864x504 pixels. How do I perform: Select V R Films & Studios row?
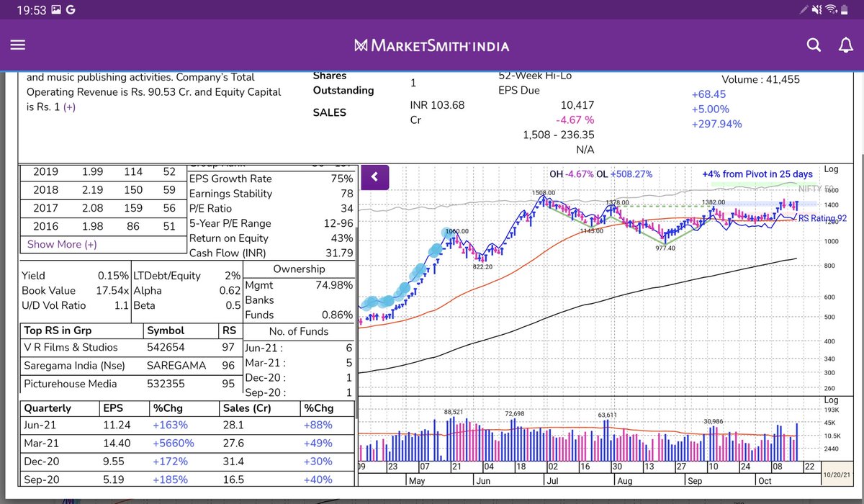pos(131,348)
